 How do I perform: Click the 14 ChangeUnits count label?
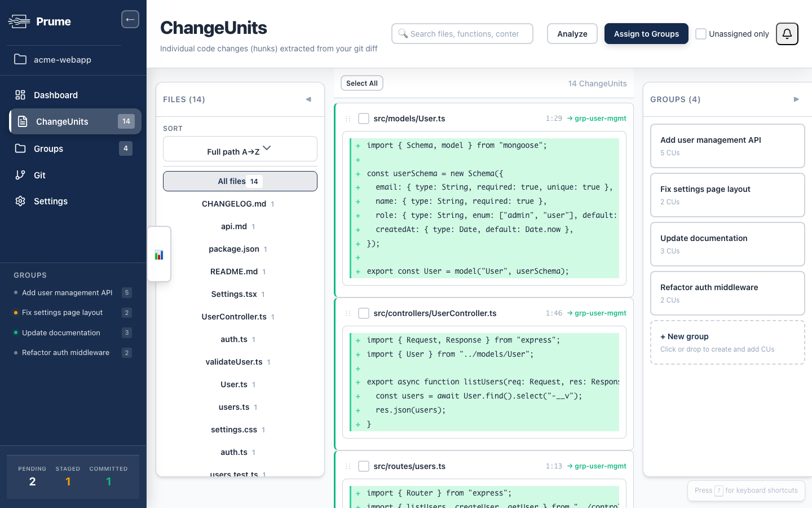(x=597, y=84)
